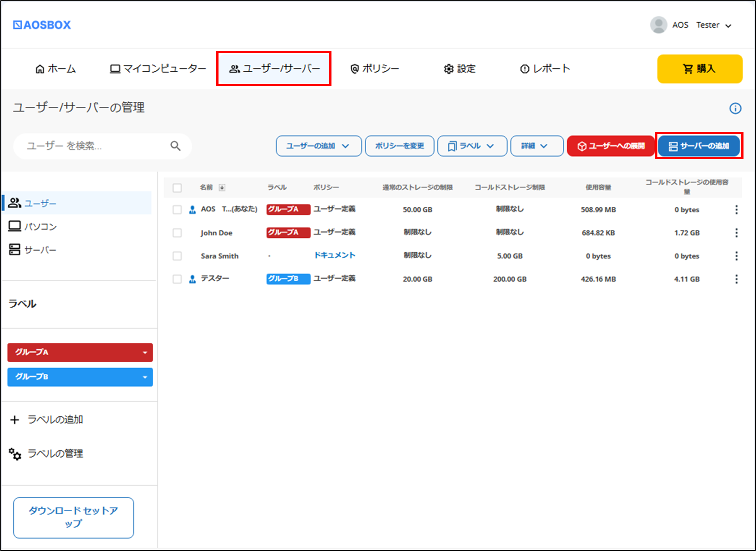Go to the ホーム tab
This screenshot has height=551, width=756.
[56, 69]
